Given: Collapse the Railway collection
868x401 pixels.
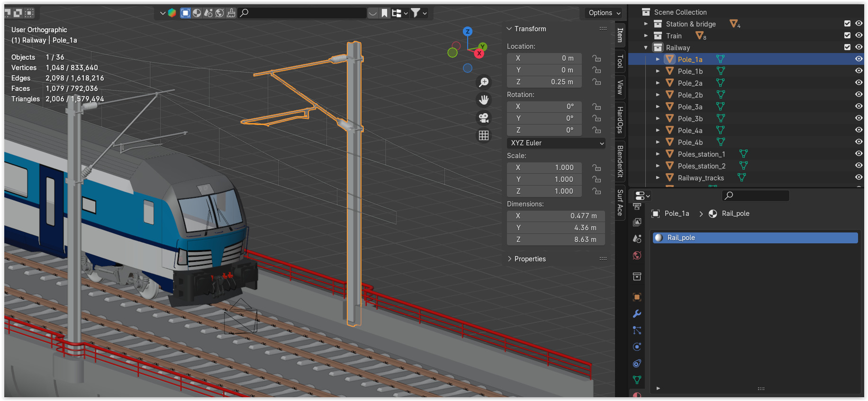Looking at the screenshot, I should pyautogui.click(x=646, y=47).
